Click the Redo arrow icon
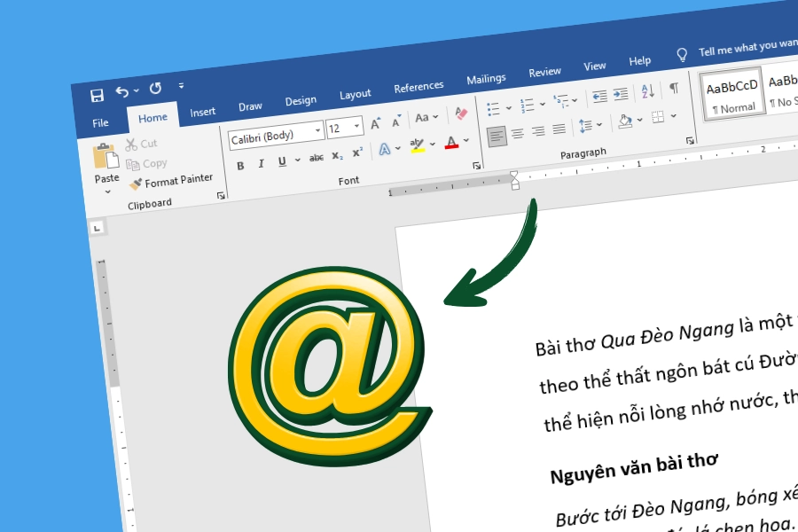Screen dimensions: 798x532 (155, 89)
